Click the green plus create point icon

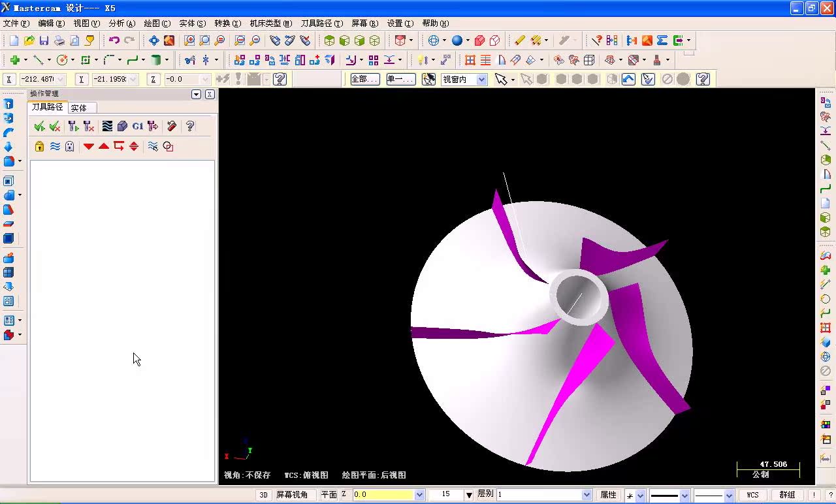[x=14, y=60]
